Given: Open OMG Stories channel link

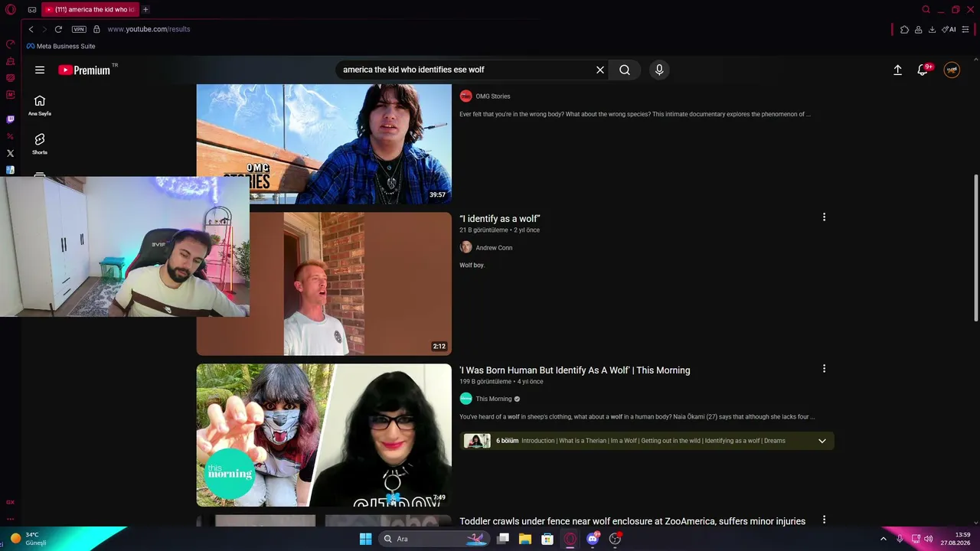Looking at the screenshot, I should coord(492,96).
